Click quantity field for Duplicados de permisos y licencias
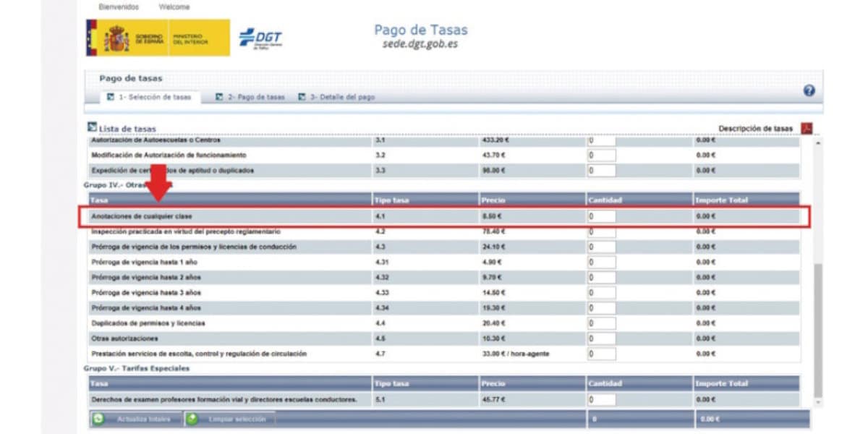Viewport: 868px width, 434px height. [x=601, y=323]
